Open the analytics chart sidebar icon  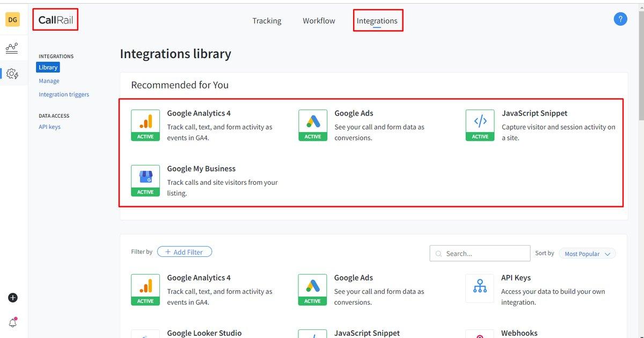12,48
